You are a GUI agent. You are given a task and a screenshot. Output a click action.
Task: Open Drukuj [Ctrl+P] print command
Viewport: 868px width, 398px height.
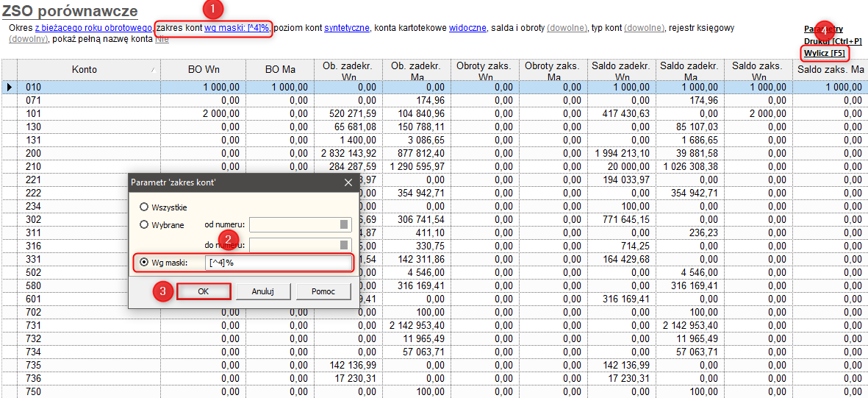(833, 41)
